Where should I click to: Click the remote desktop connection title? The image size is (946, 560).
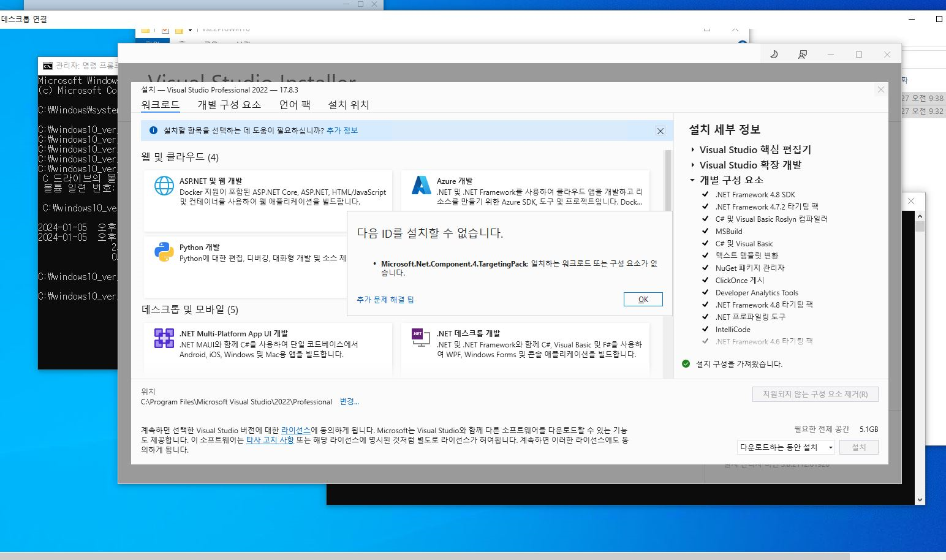24,19
